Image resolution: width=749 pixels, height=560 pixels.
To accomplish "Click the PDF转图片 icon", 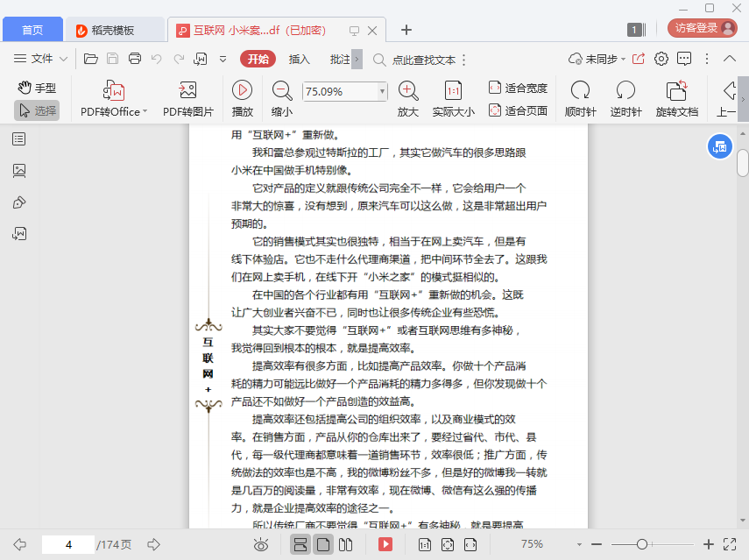I will point(187,91).
